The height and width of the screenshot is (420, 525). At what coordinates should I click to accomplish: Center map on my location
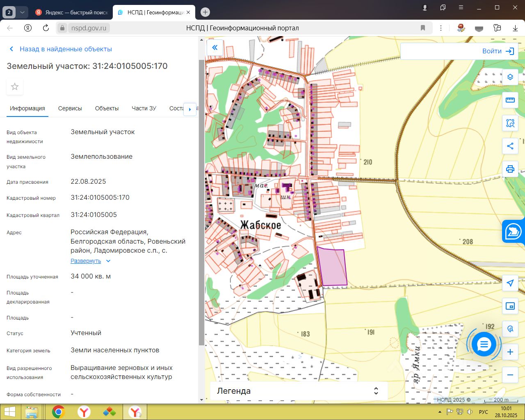click(x=510, y=283)
